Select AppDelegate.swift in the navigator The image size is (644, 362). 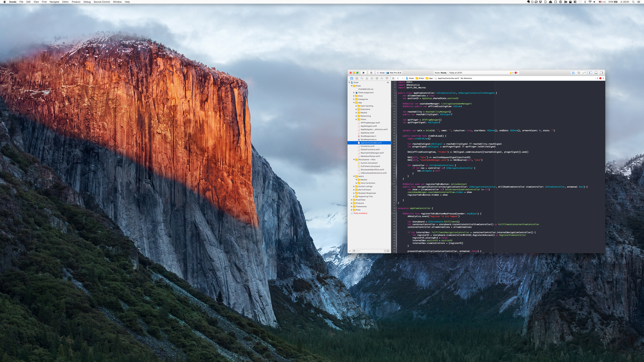click(x=368, y=126)
